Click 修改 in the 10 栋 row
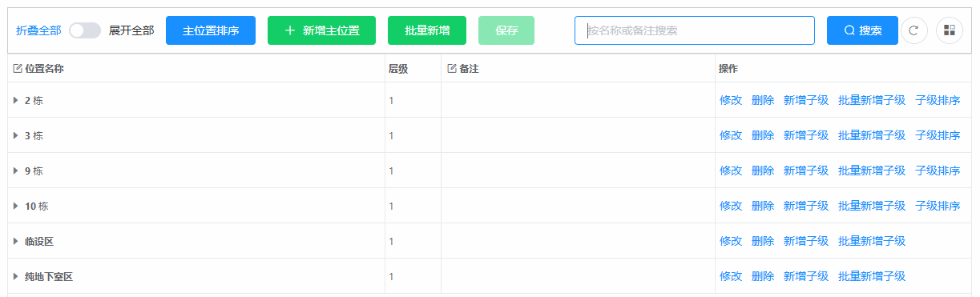This screenshot has height=297, width=980. pos(731,206)
